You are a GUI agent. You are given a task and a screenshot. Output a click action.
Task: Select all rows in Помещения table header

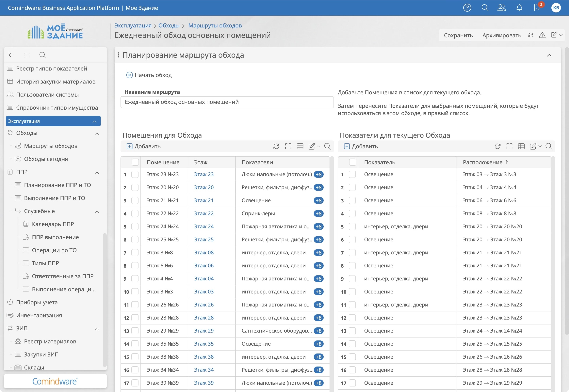135,162
